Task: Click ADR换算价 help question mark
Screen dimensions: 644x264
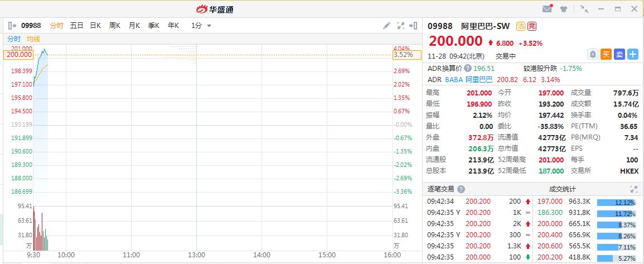Action: [467, 69]
